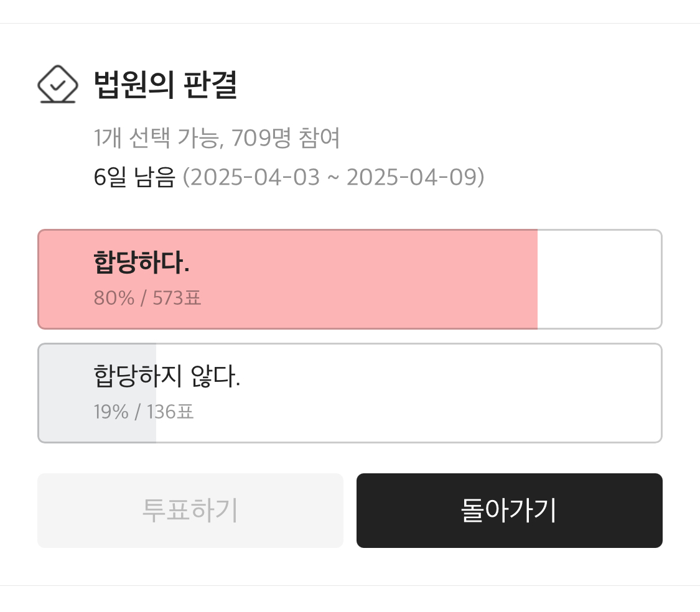Click the '80% / 573표' vote count
700x612 pixels.
tap(147, 298)
